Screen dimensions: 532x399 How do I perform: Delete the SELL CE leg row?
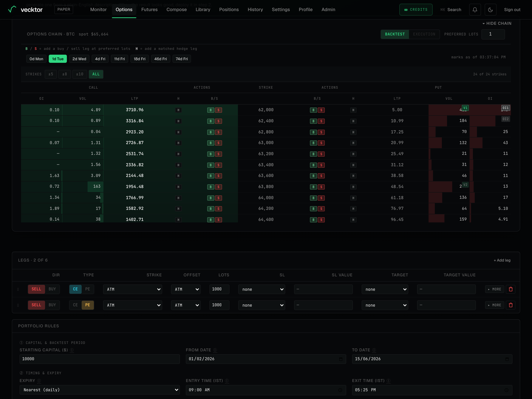511,289
